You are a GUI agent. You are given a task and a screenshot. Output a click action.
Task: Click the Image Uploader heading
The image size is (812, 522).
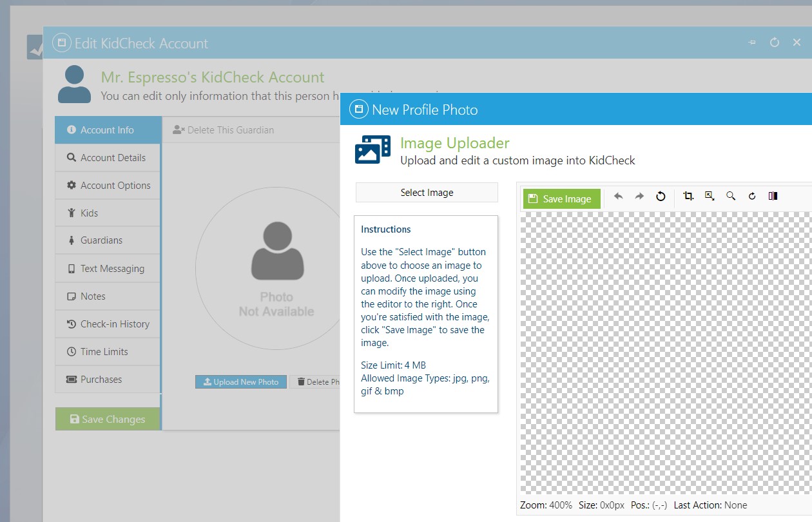pos(455,143)
